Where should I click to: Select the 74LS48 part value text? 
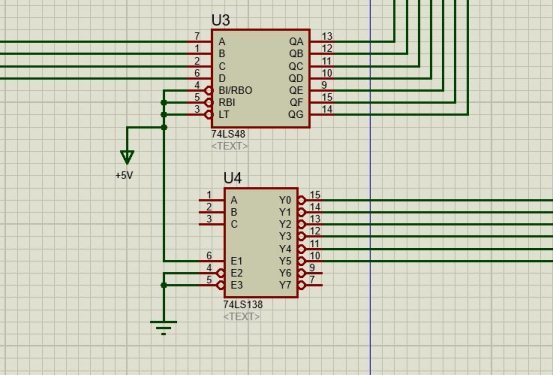pos(229,134)
